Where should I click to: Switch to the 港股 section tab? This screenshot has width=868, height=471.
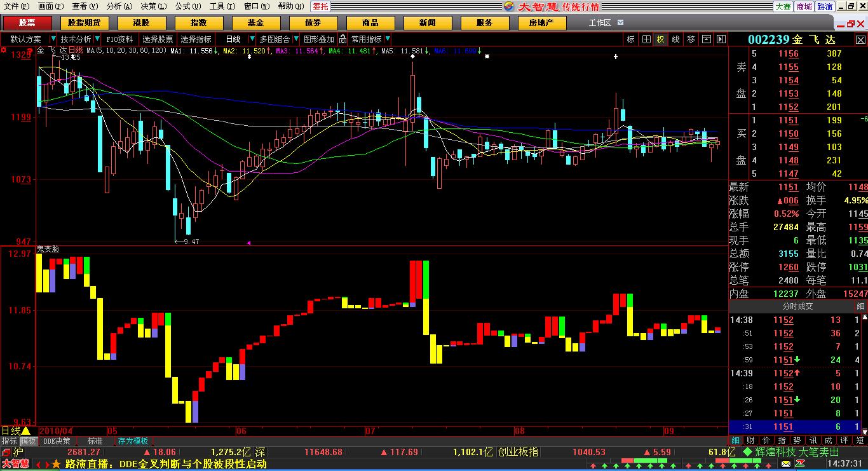tap(141, 23)
